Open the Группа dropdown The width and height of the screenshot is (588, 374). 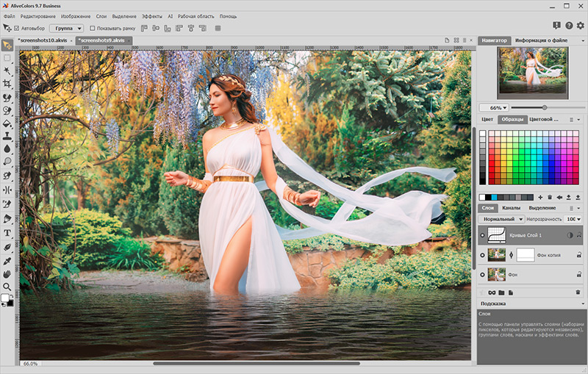66,28
